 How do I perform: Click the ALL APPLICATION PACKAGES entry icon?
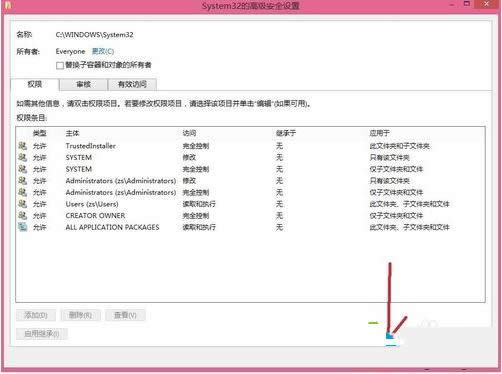(x=22, y=227)
